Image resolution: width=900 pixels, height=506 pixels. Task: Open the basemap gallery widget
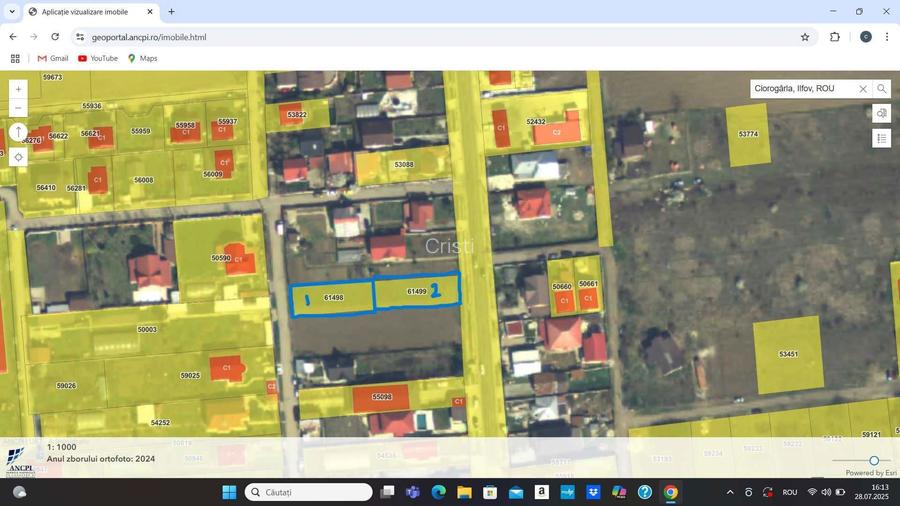coord(881,114)
